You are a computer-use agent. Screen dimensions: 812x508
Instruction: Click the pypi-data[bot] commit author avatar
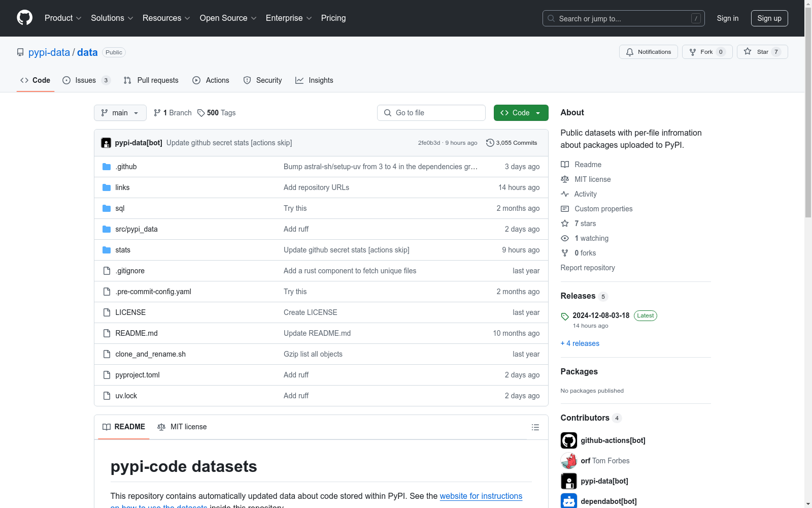pyautogui.click(x=106, y=143)
